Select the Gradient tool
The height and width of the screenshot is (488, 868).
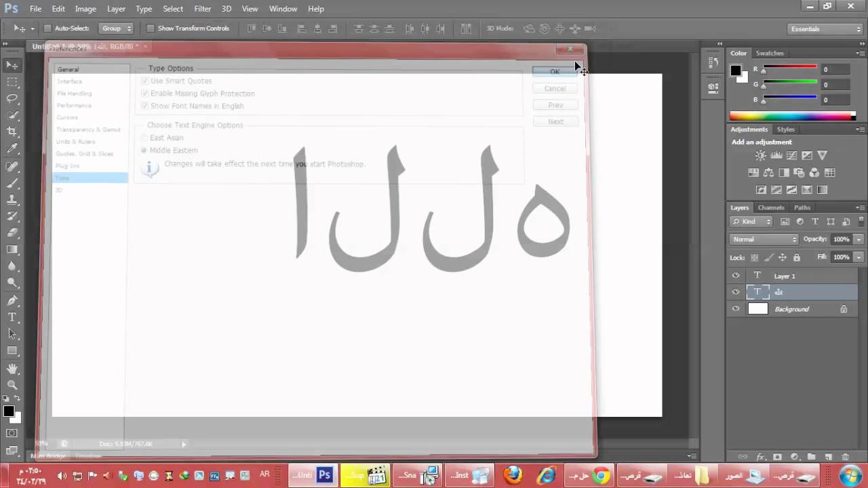pyautogui.click(x=12, y=250)
